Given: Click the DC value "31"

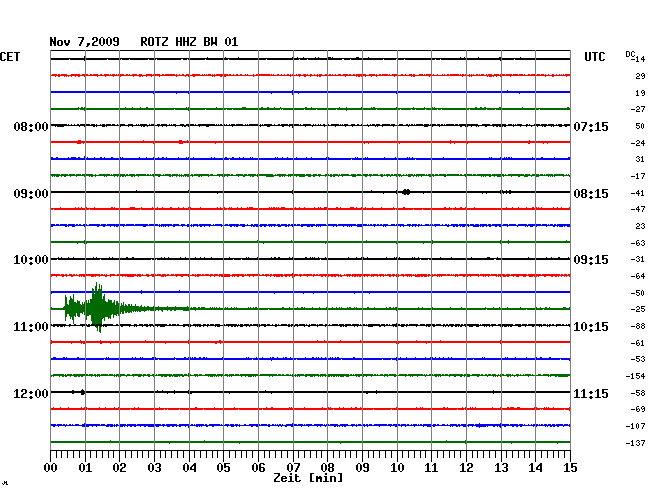Looking at the screenshot, I should tap(640, 159).
